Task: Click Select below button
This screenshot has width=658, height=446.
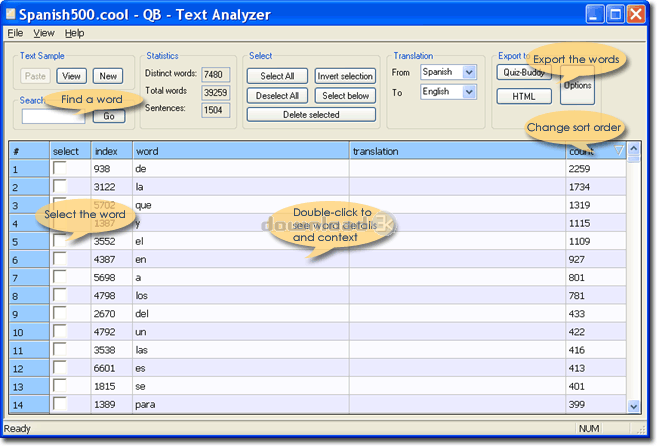Action: (345, 96)
